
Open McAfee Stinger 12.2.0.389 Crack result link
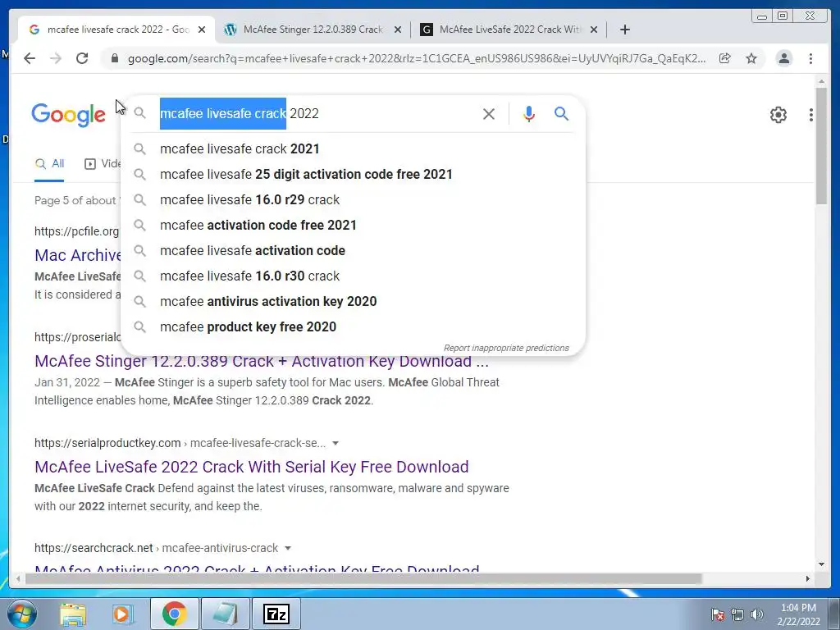(x=262, y=361)
